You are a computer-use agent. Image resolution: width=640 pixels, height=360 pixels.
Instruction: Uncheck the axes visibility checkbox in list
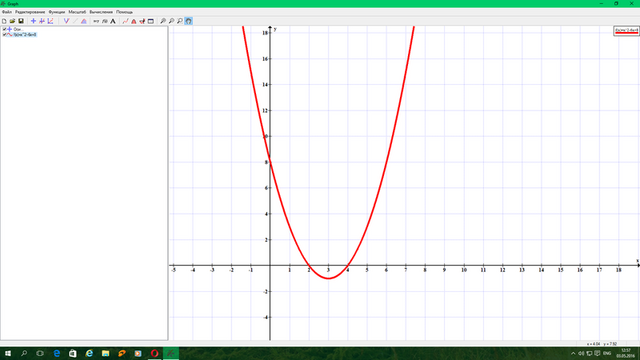(x=4, y=29)
